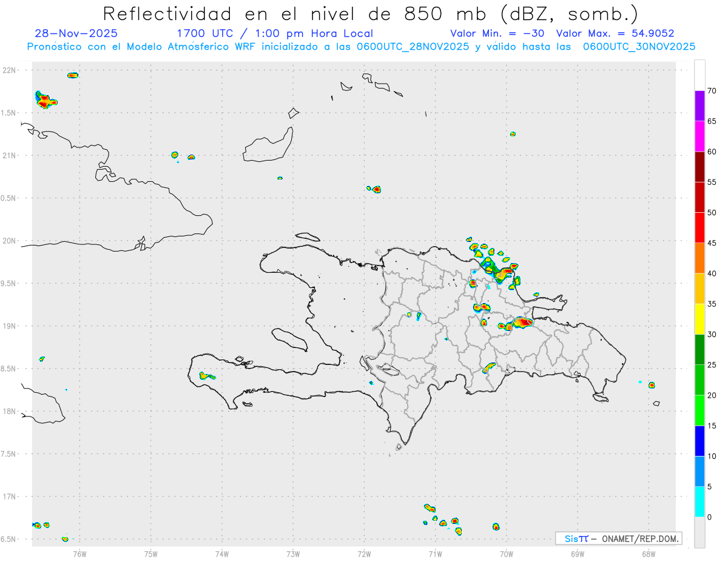Image resolution: width=728 pixels, height=562 pixels.
Task: Click the '35' value on the color scale
Action: [x=712, y=304]
